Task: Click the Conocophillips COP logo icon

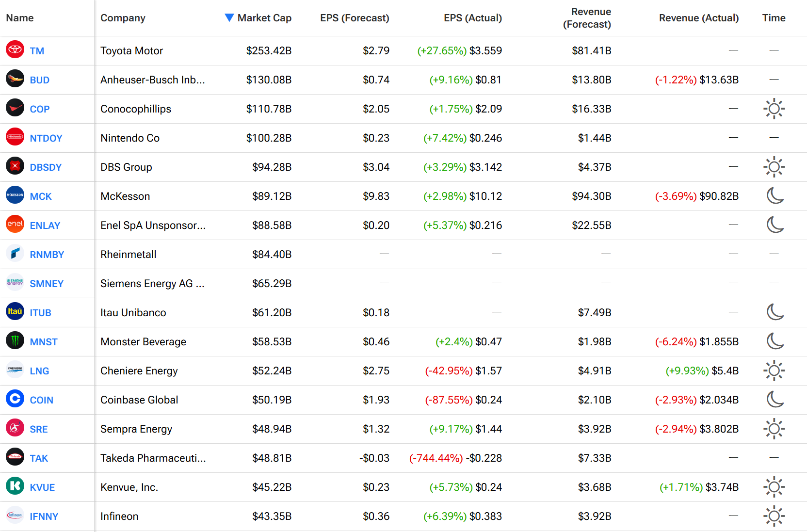Action: click(15, 108)
